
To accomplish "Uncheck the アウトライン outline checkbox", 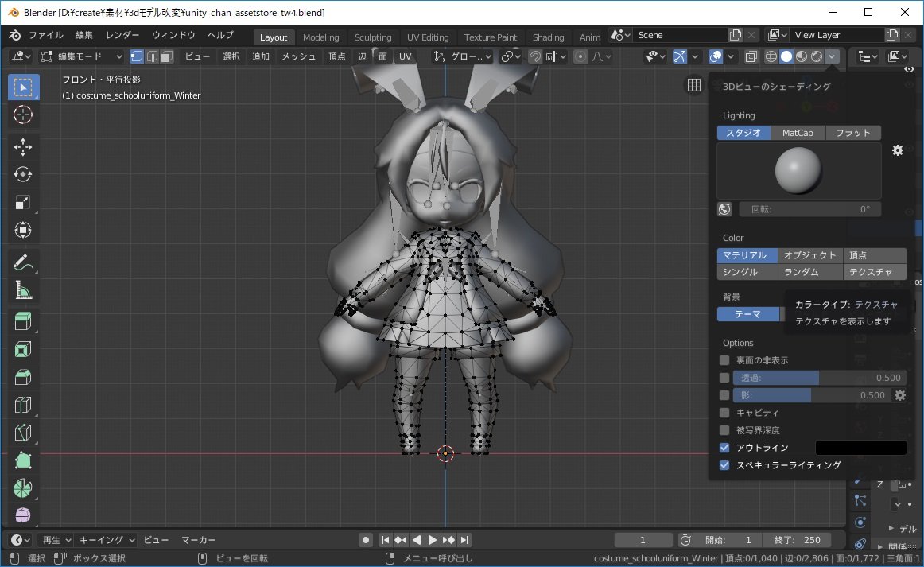I will (x=724, y=448).
